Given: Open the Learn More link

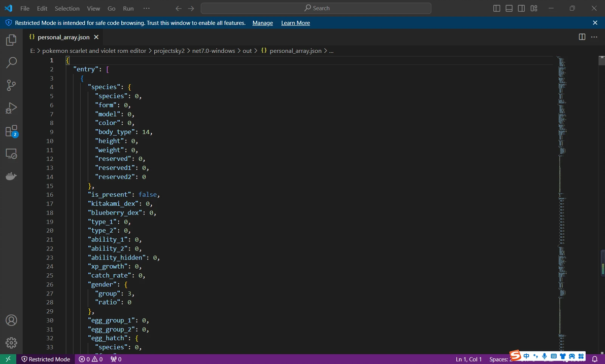Looking at the screenshot, I should tap(295, 23).
